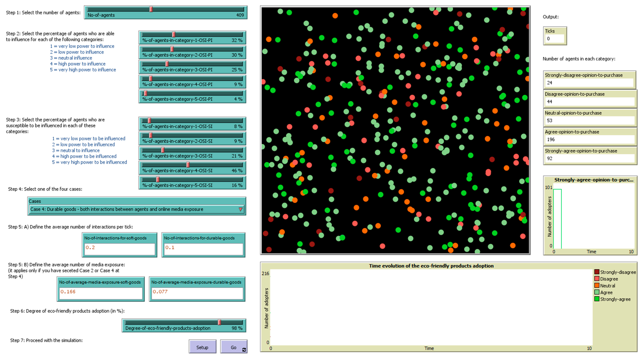Click the category-2-OSI-PI slider handle

[x=172, y=49]
